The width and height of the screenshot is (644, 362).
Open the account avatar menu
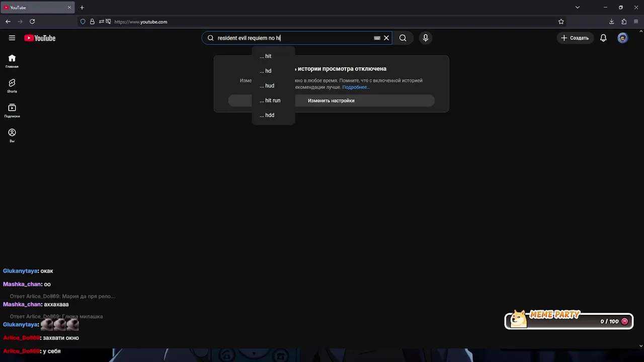(623, 38)
